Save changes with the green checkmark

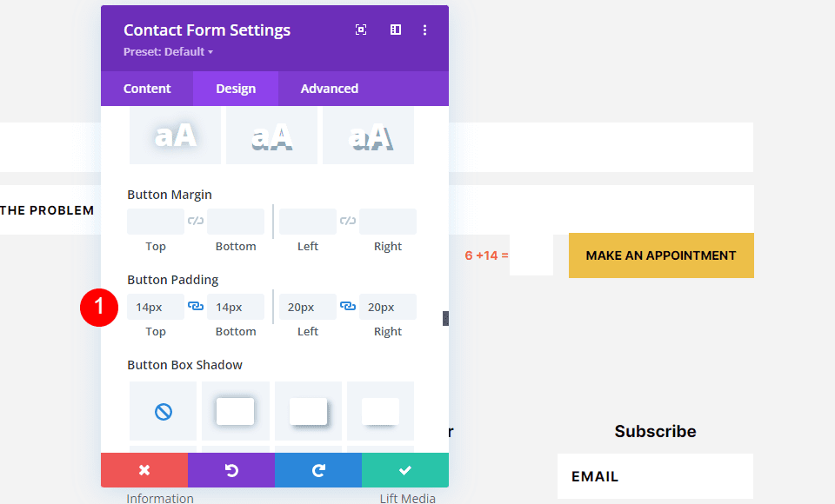tap(404, 469)
